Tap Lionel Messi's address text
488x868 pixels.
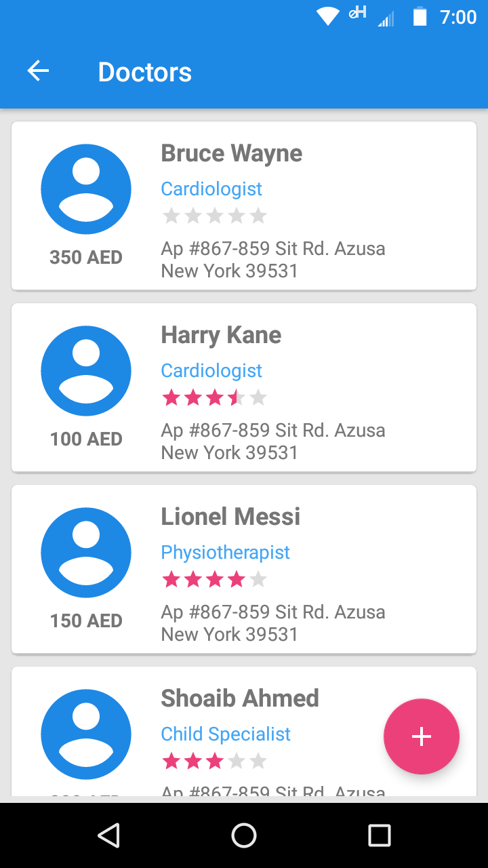coord(273,623)
